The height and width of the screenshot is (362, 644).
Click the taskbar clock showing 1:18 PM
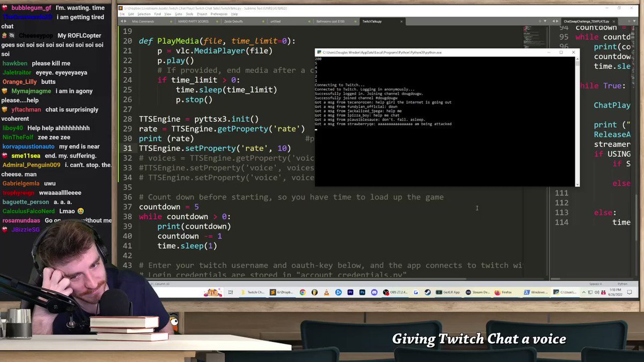(x=615, y=292)
